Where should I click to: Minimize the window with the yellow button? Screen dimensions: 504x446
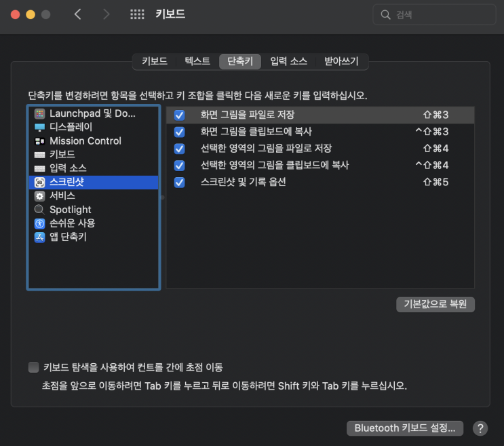(x=31, y=14)
